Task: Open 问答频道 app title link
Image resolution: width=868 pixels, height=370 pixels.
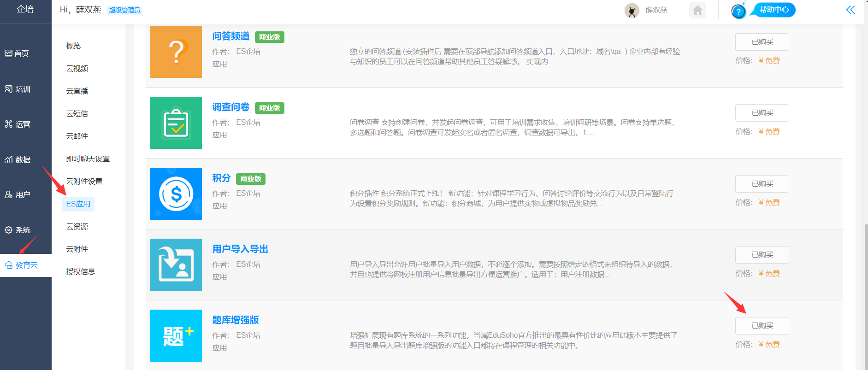Action: click(230, 36)
